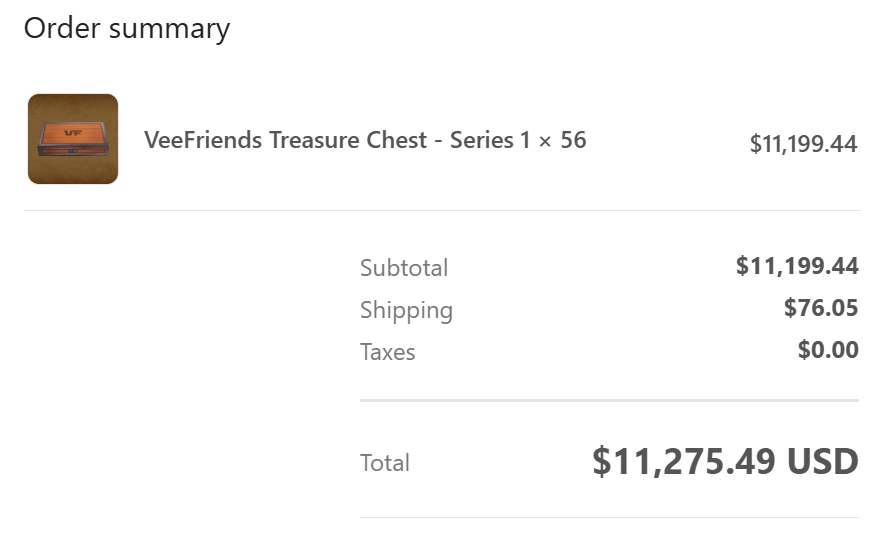Click the multiplication sign before quantity 56
Viewport: 892px width, 556px height.
(x=545, y=142)
